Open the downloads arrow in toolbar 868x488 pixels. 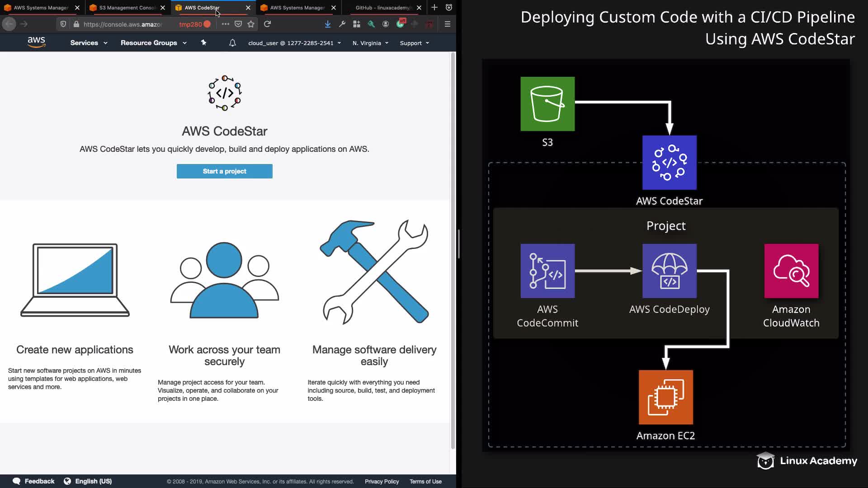tap(328, 24)
